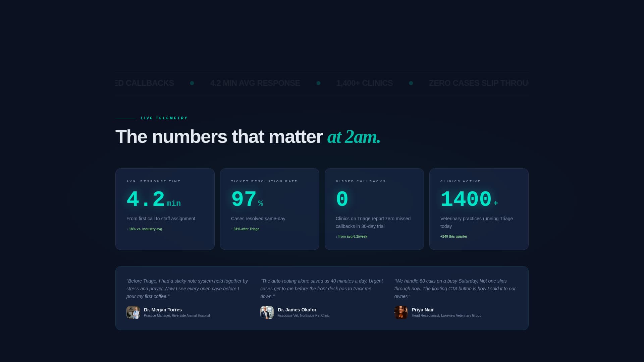Click the auto-routing testimonial quote
The image size is (644, 362).
tap(321, 289)
